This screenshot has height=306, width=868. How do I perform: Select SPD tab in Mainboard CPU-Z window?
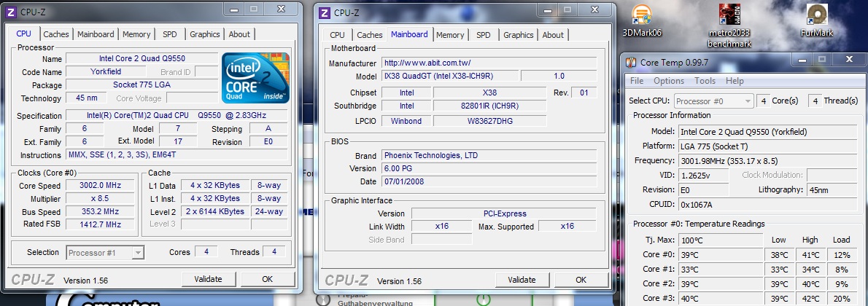click(484, 35)
